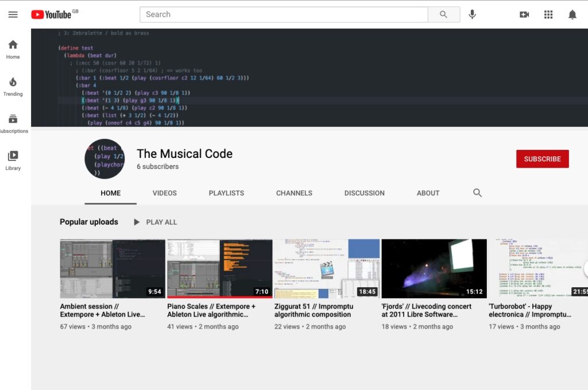Select the HOME channel tab
588x390 pixels.
click(x=110, y=193)
